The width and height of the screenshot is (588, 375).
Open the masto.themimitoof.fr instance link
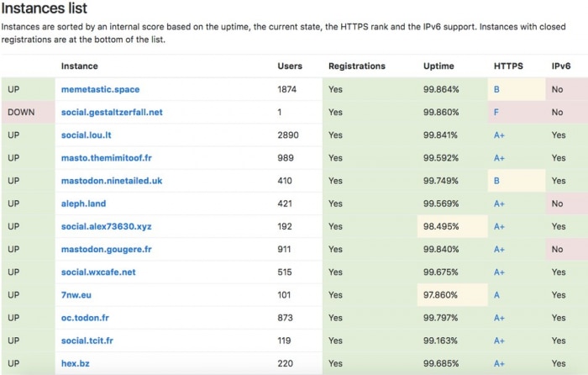(x=107, y=158)
